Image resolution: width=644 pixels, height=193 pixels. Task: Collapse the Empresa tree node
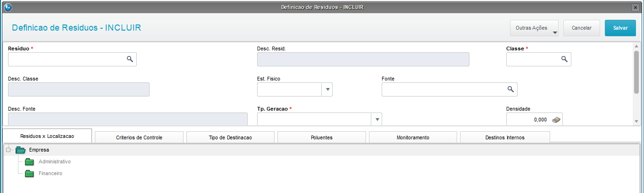click(8, 150)
